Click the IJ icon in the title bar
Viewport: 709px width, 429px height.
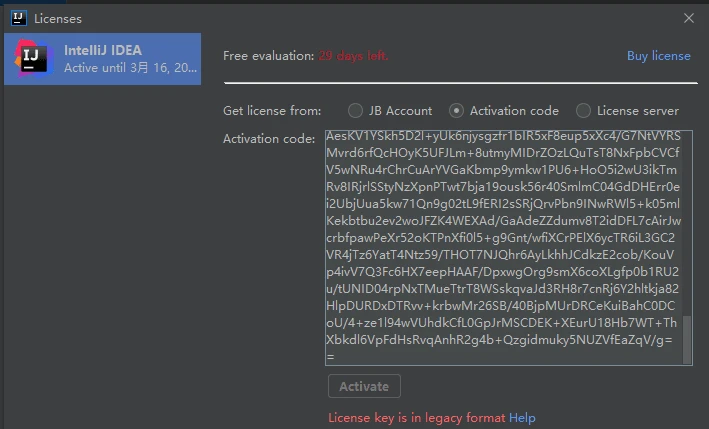pyautogui.click(x=19, y=19)
